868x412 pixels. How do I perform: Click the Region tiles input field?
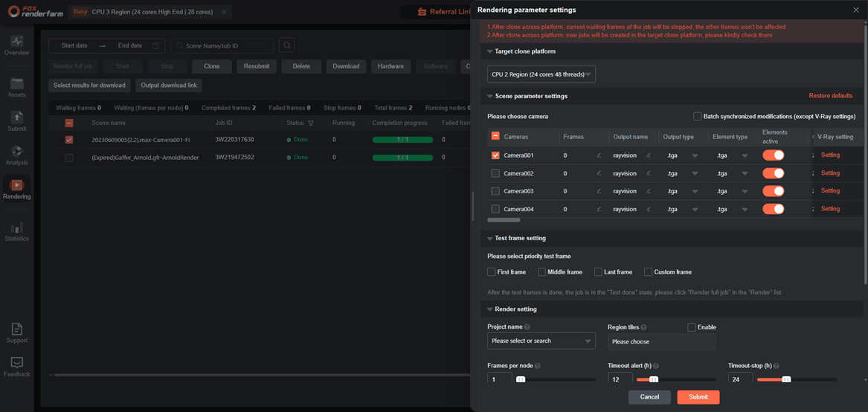point(661,341)
